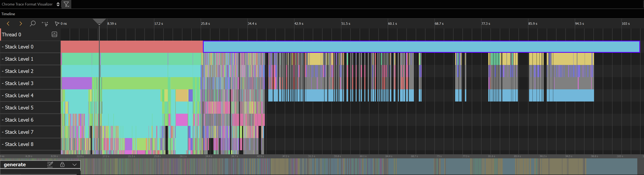The height and width of the screenshot is (175, 644).
Task: Click the 42.9 s label on the top ruler
Action: pos(299,24)
